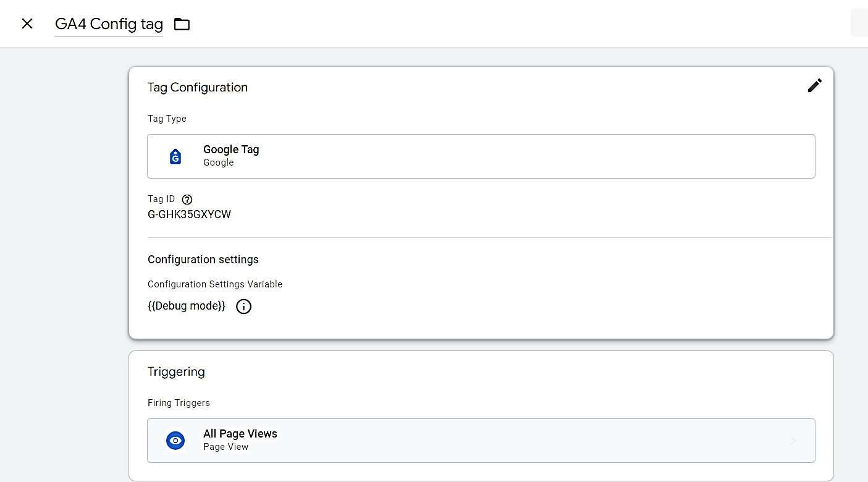Click the Google Tag logo icon
This screenshot has height=482, width=868.
(x=175, y=156)
